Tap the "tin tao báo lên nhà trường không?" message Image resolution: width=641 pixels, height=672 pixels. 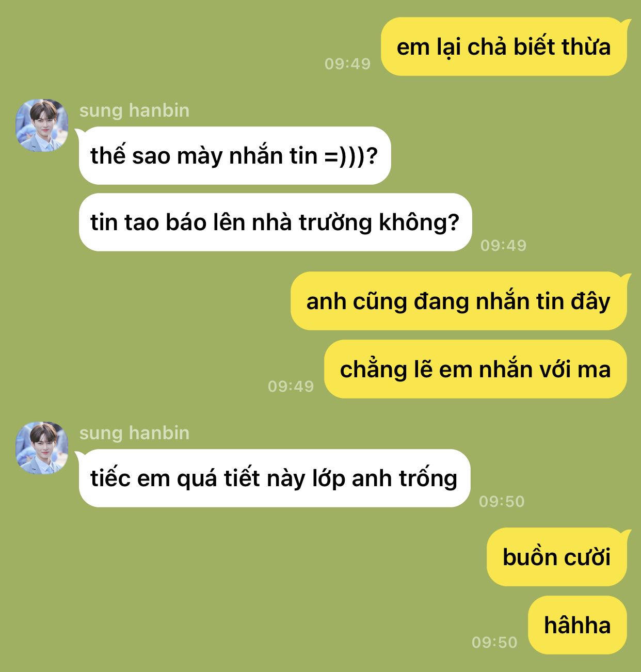click(276, 222)
